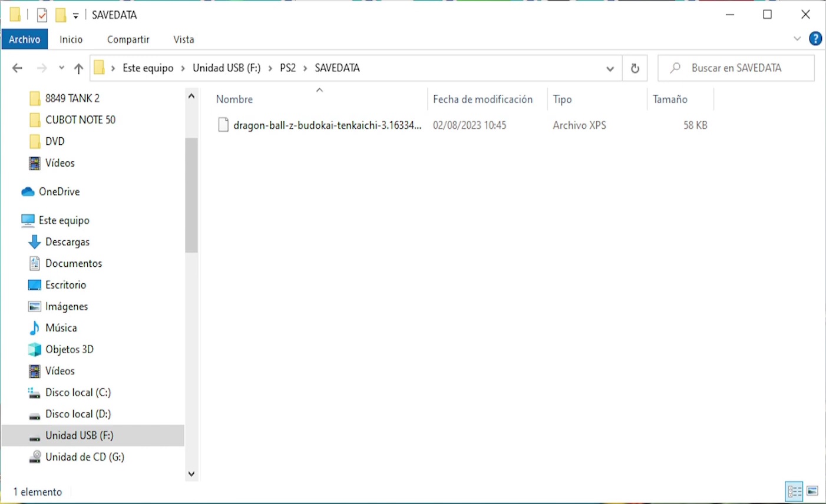Viewport: 826px width, 504px height.
Task: Select Disco local (C:) in sidebar
Action: 78,392
